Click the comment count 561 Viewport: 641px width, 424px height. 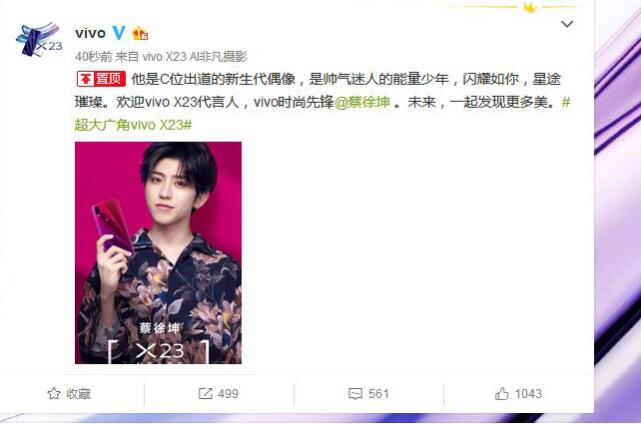coord(378,393)
